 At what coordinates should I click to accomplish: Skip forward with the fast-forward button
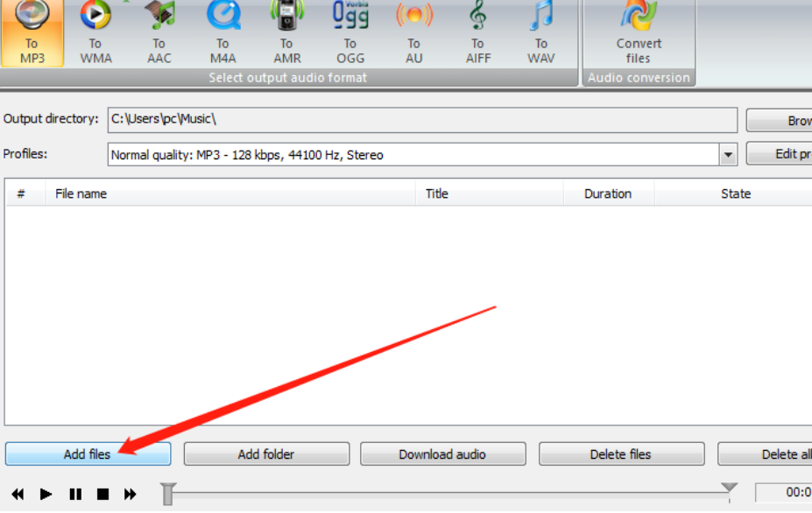[x=130, y=495]
